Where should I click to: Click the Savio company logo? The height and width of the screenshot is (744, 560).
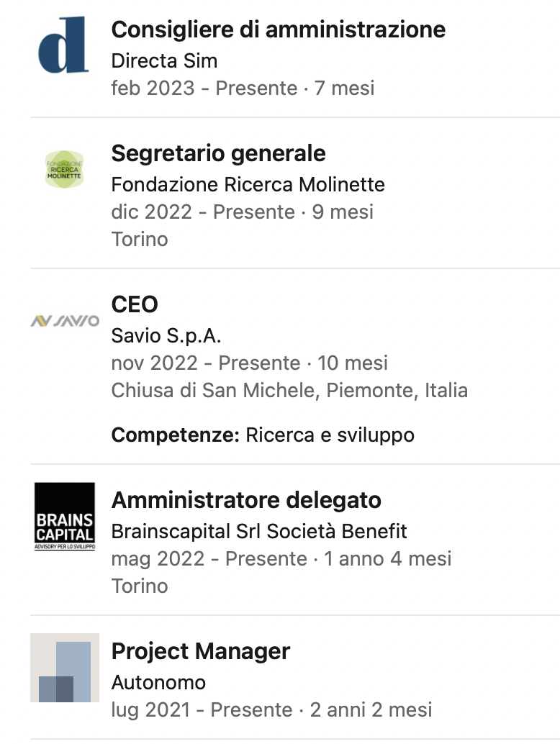(65, 321)
